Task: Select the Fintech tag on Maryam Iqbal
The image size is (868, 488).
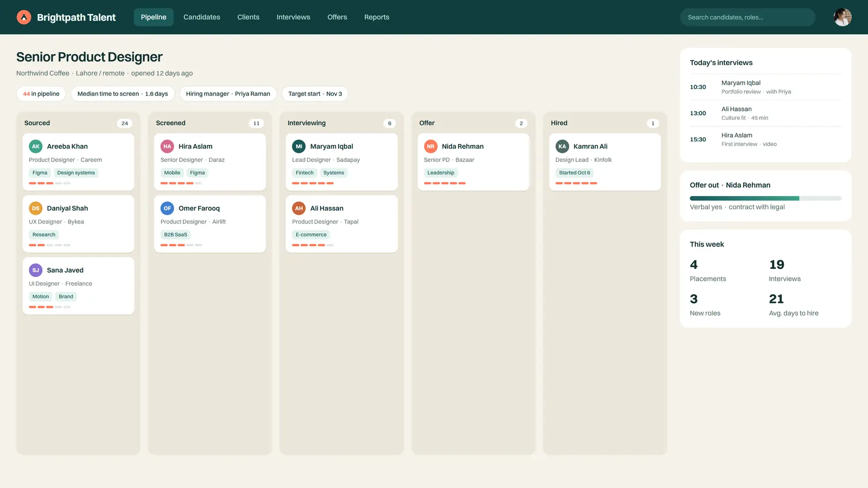Action: point(304,173)
